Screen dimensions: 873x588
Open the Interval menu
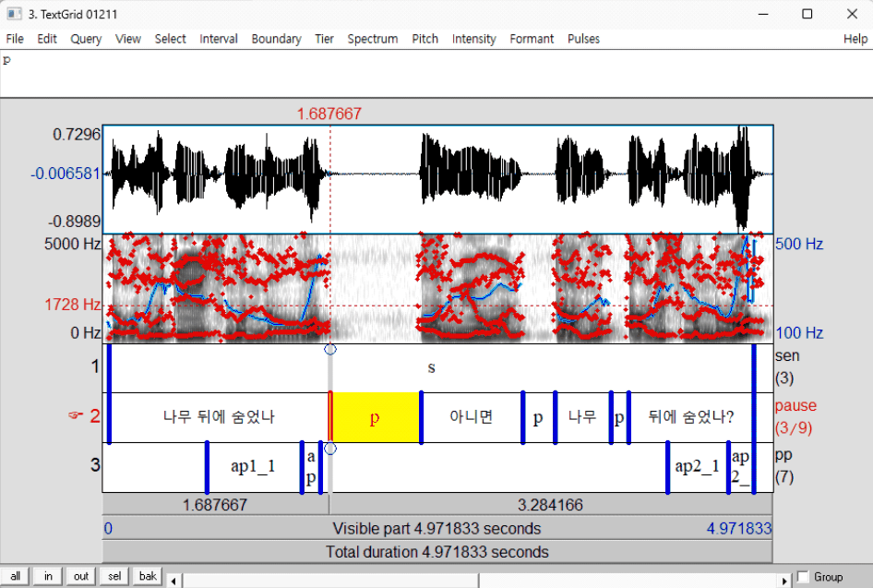(x=219, y=39)
